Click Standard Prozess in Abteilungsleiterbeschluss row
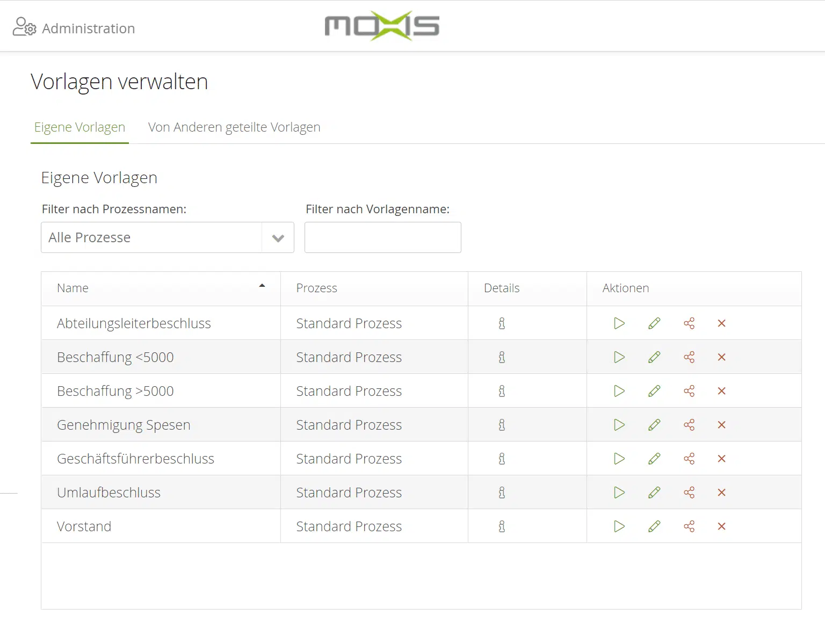The height and width of the screenshot is (644, 825). [x=349, y=323]
